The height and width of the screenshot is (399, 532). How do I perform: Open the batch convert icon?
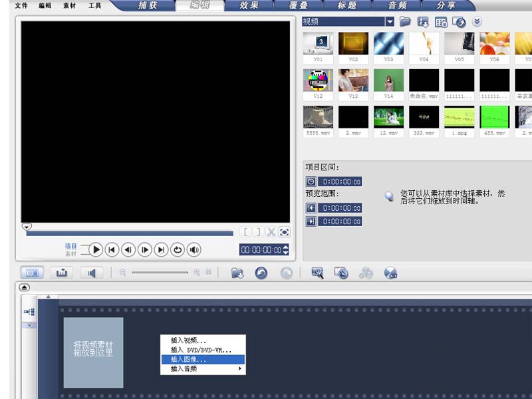341,273
